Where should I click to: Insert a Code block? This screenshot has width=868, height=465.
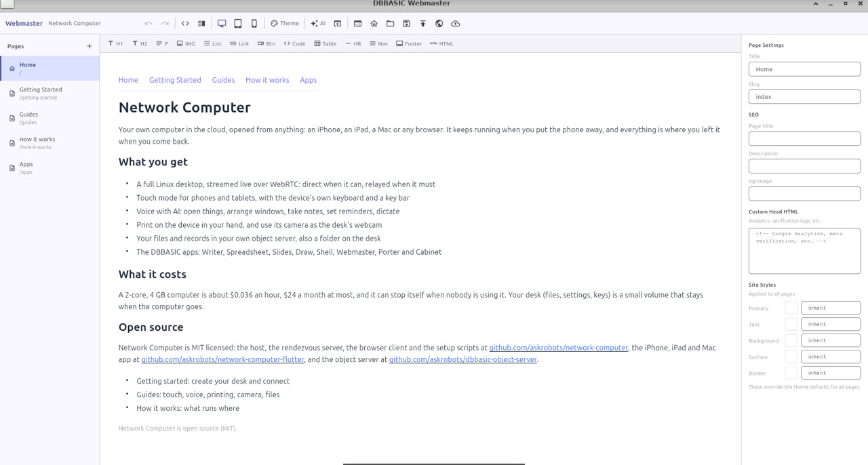point(294,43)
